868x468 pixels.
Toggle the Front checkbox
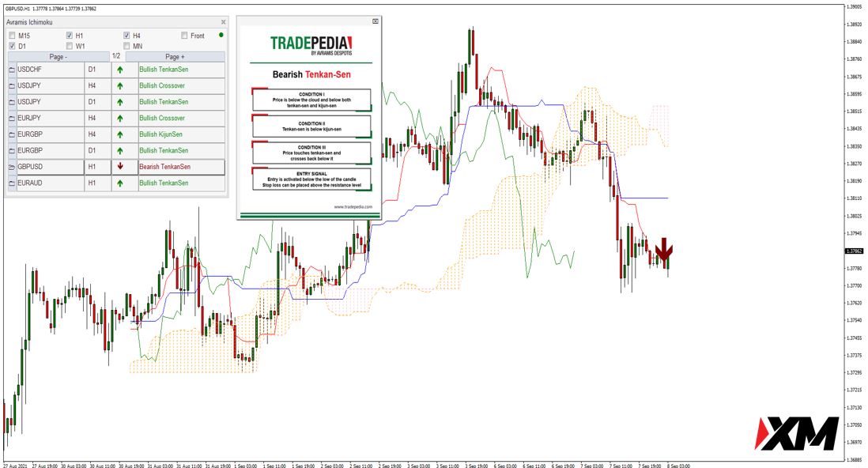(x=184, y=36)
